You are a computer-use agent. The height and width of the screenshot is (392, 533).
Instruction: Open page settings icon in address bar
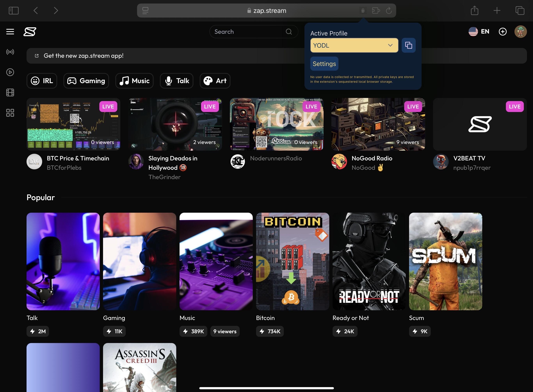[145, 11]
